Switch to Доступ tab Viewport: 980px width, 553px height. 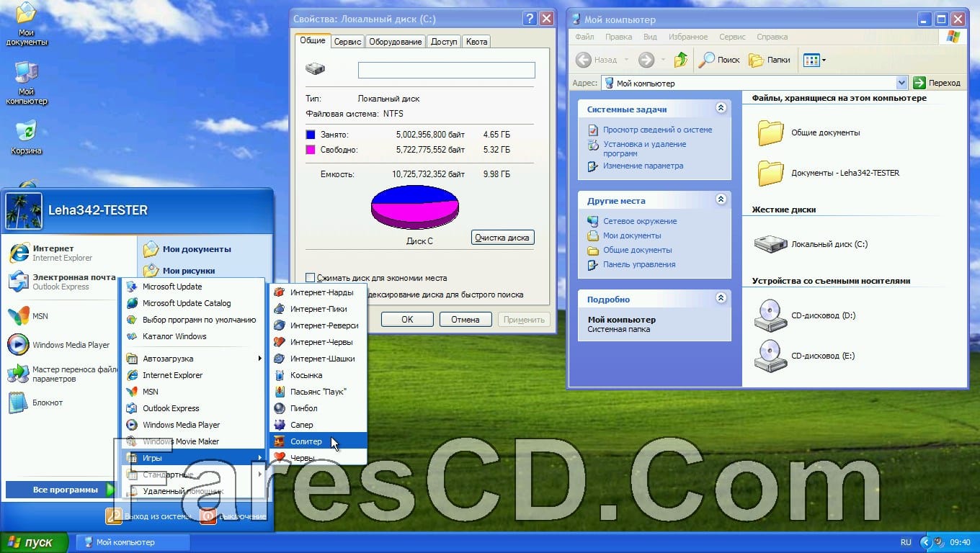click(x=443, y=42)
